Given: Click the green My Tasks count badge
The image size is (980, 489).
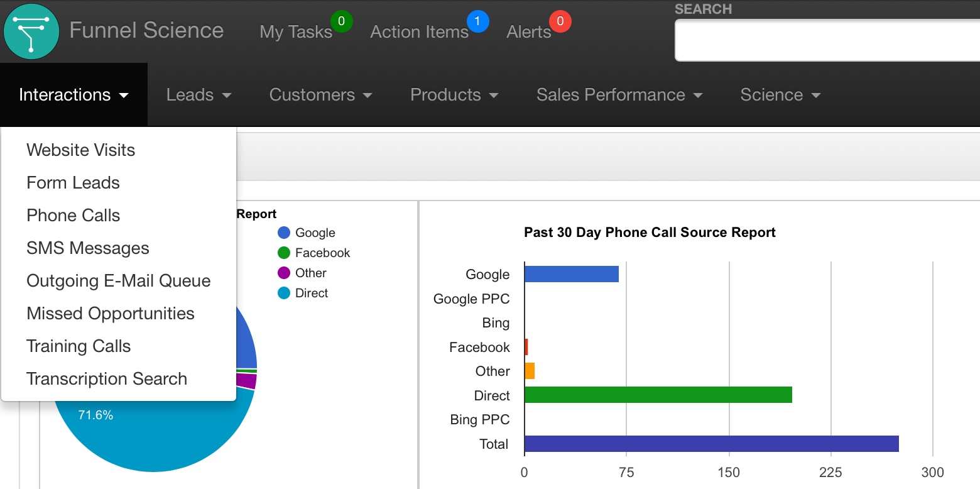Looking at the screenshot, I should pos(341,21).
